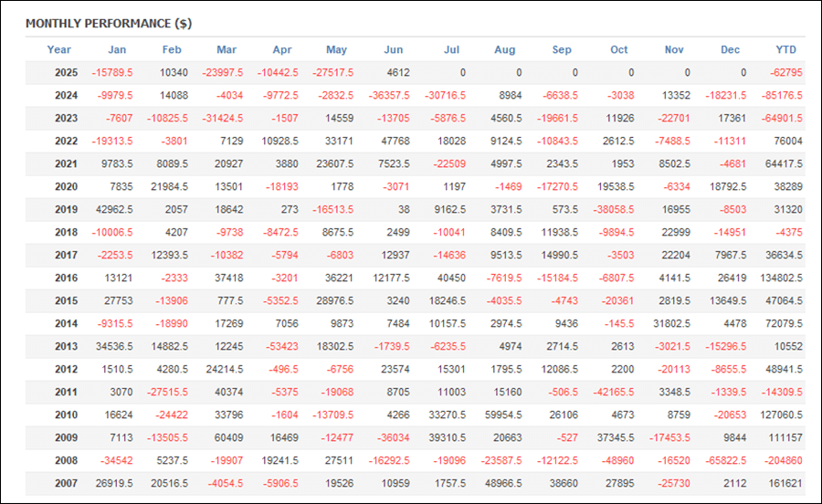The height and width of the screenshot is (504, 822).
Task: Select the 2016 year row label
Action: tap(66, 278)
